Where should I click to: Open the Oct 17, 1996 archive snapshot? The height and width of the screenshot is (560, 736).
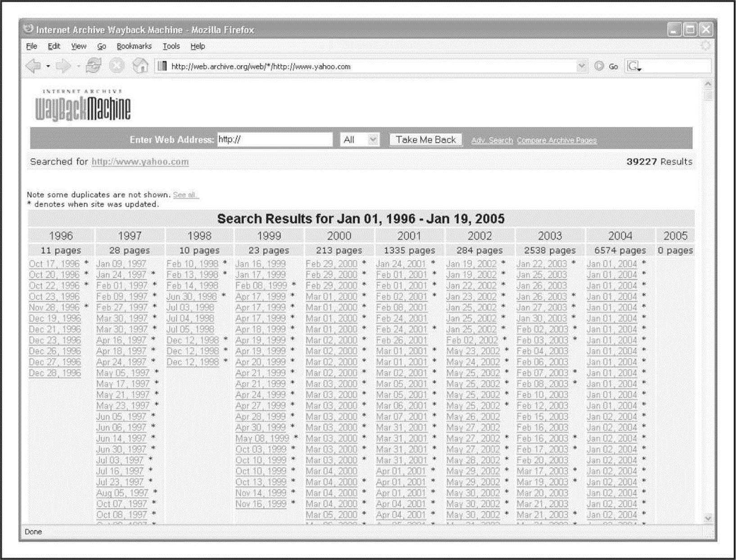coord(54,264)
